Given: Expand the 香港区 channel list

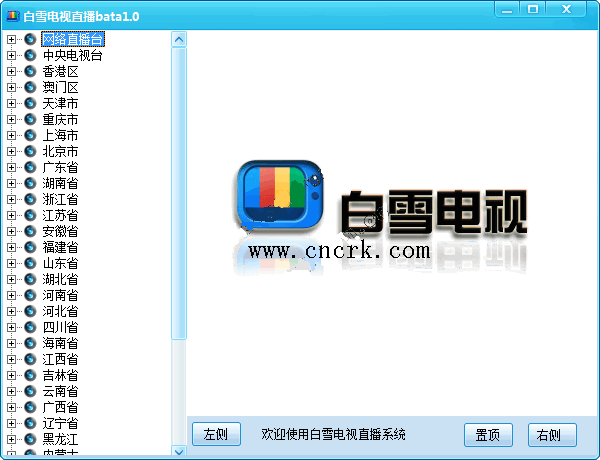Looking at the screenshot, I should click(11, 72).
